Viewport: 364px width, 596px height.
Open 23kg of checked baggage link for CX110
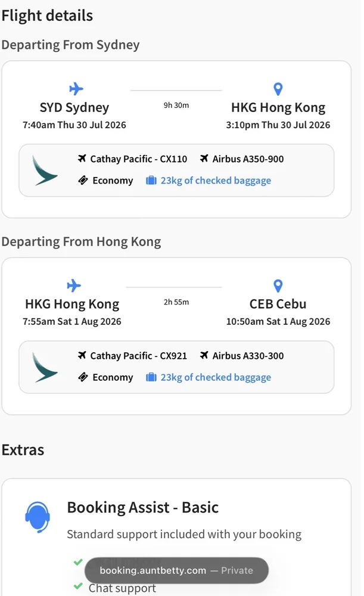tap(216, 181)
